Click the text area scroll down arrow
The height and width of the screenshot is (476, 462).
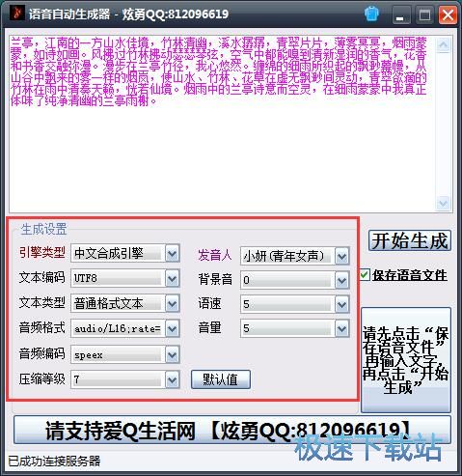pyautogui.click(x=444, y=203)
